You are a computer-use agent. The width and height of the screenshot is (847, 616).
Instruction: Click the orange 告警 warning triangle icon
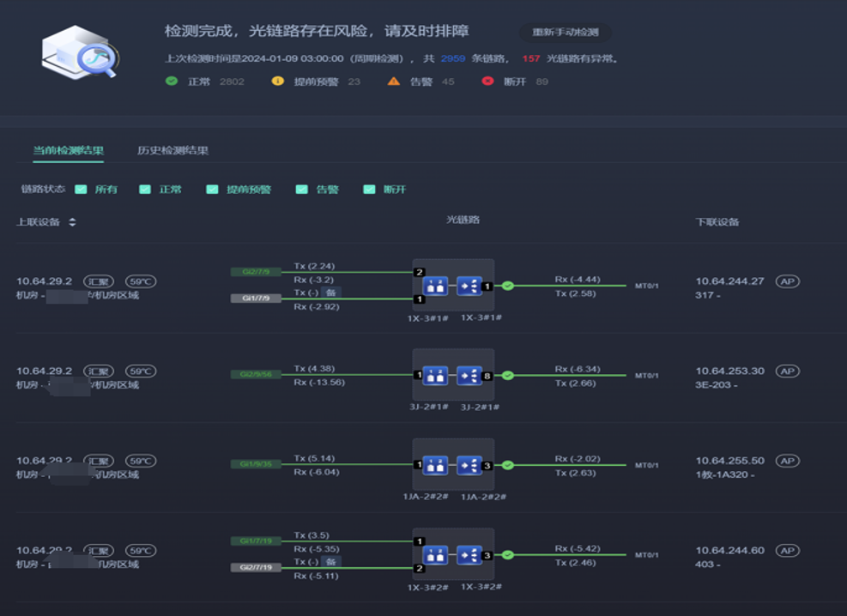pyautogui.click(x=393, y=82)
